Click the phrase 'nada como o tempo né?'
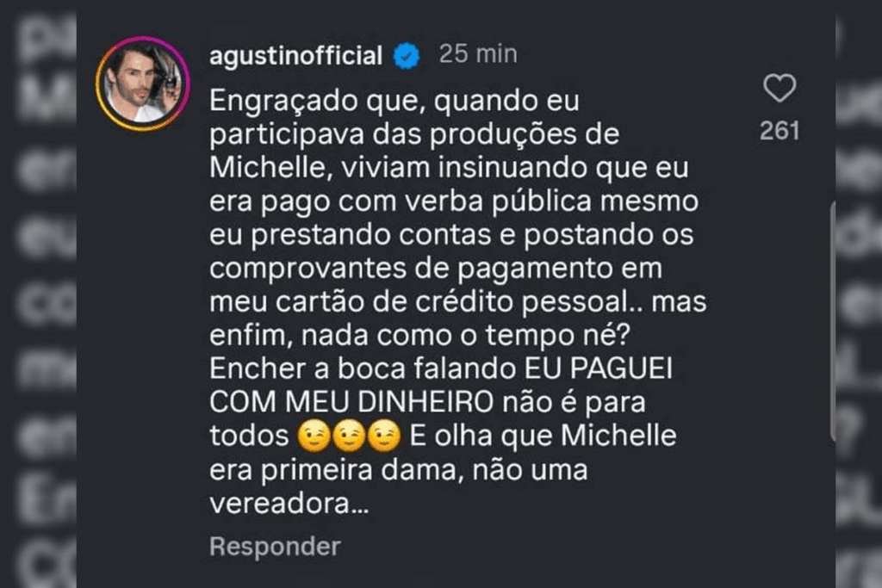 point(466,336)
